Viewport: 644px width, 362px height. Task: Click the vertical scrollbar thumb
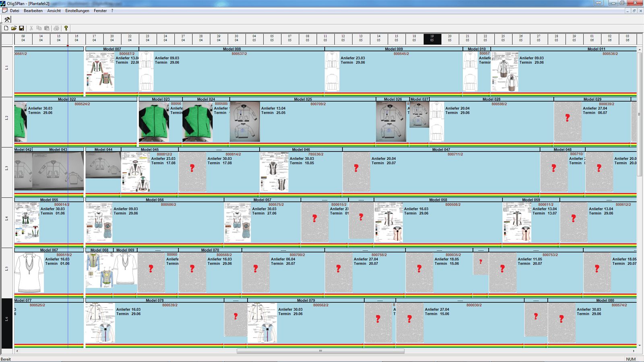point(640,115)
